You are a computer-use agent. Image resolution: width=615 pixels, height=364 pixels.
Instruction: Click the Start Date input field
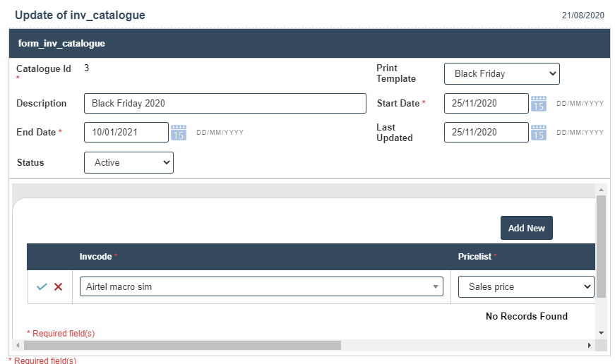(486, 103)
